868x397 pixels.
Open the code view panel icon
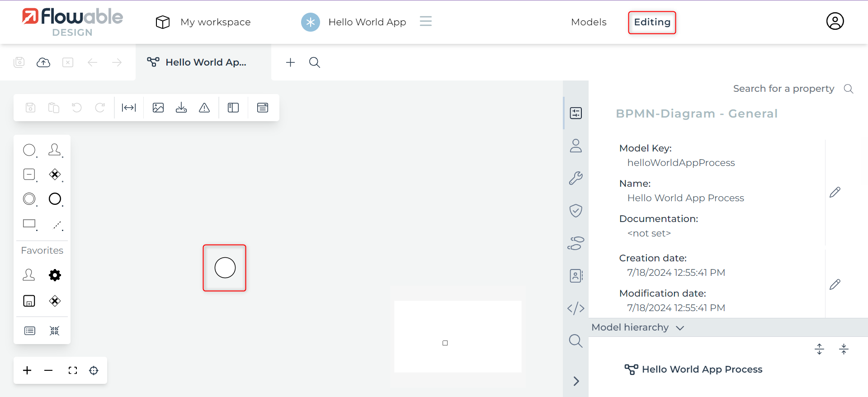pos(576,308)
